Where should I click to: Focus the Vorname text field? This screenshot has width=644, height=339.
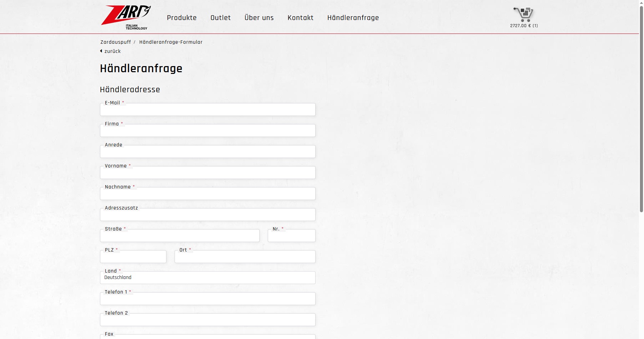click(207, 173)
